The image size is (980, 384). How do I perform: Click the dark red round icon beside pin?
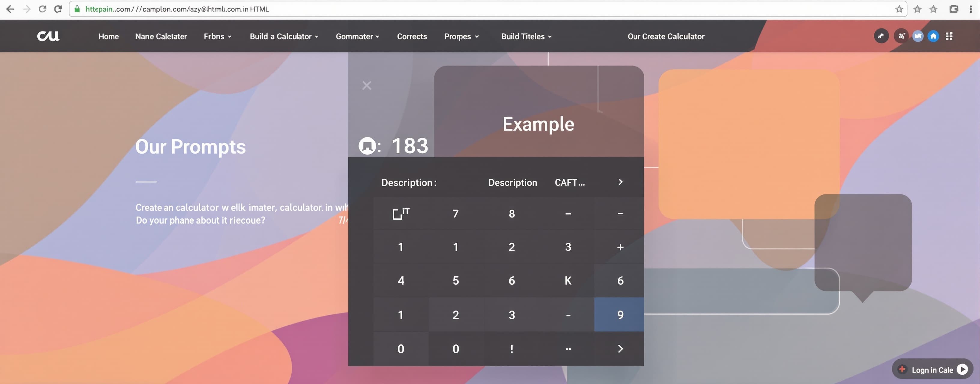pos(901,36)
